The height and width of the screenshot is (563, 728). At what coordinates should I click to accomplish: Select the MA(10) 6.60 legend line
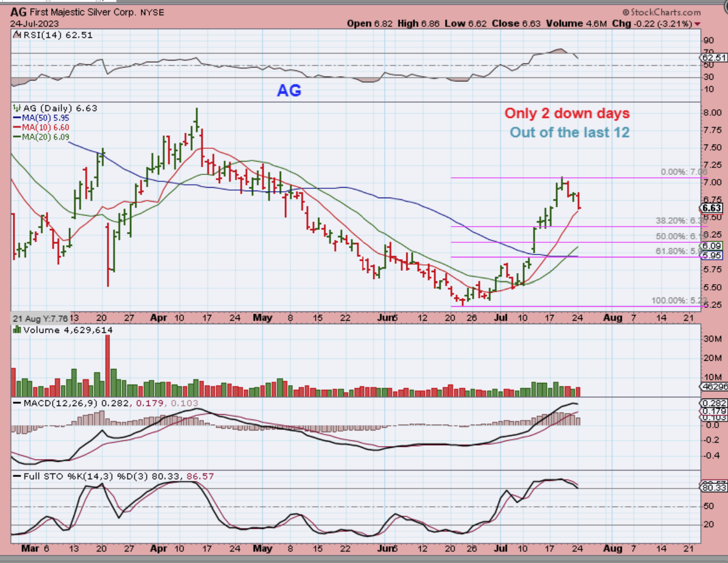42,127
